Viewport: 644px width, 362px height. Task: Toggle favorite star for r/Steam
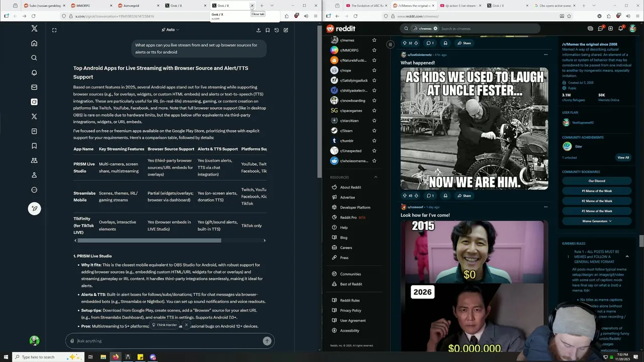pos(374,131)
